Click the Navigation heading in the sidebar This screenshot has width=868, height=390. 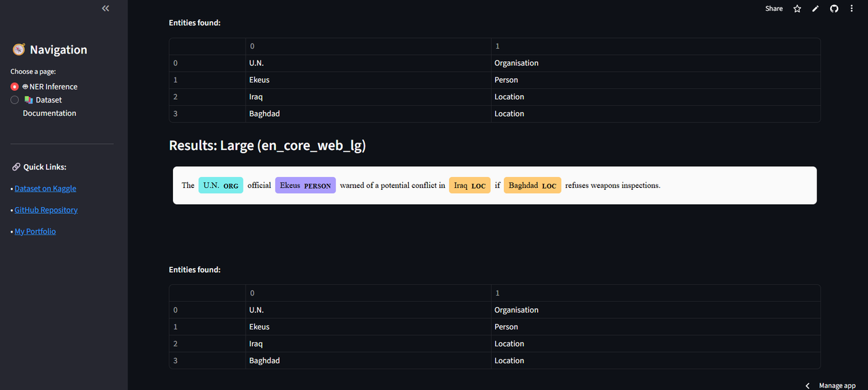(x=58, y=50)
